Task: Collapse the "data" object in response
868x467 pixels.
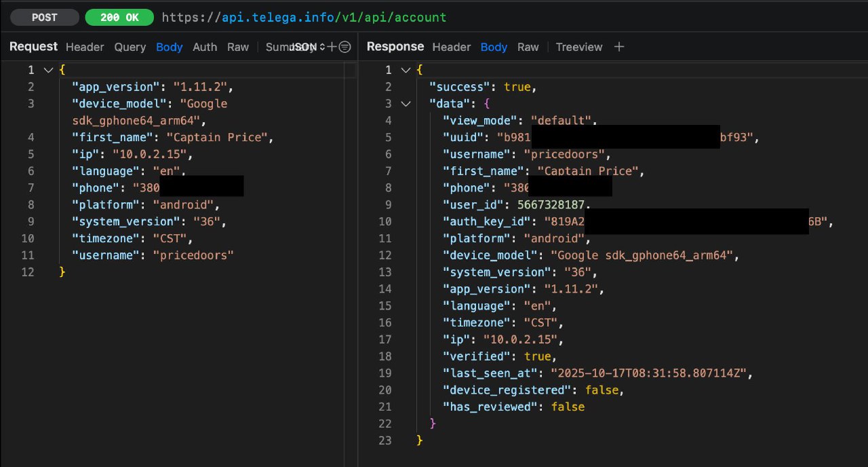Action: click(x=406, y=104)
